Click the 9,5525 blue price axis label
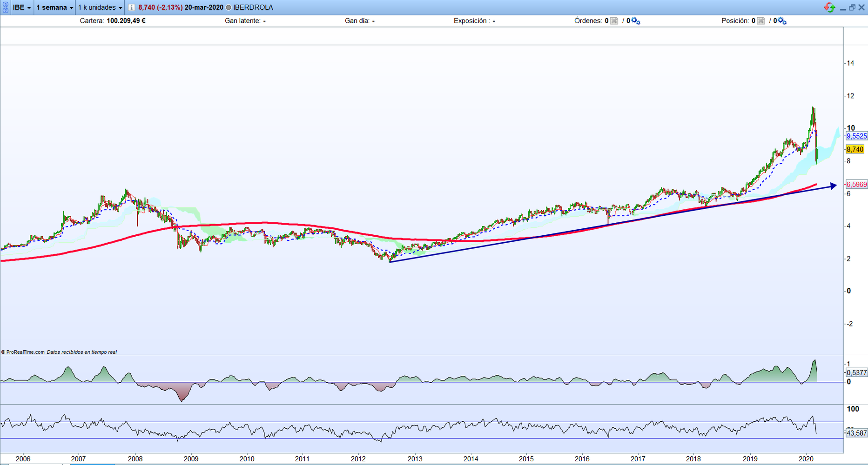The width and height of the screenshot is (868, 465). pos(856,136)
